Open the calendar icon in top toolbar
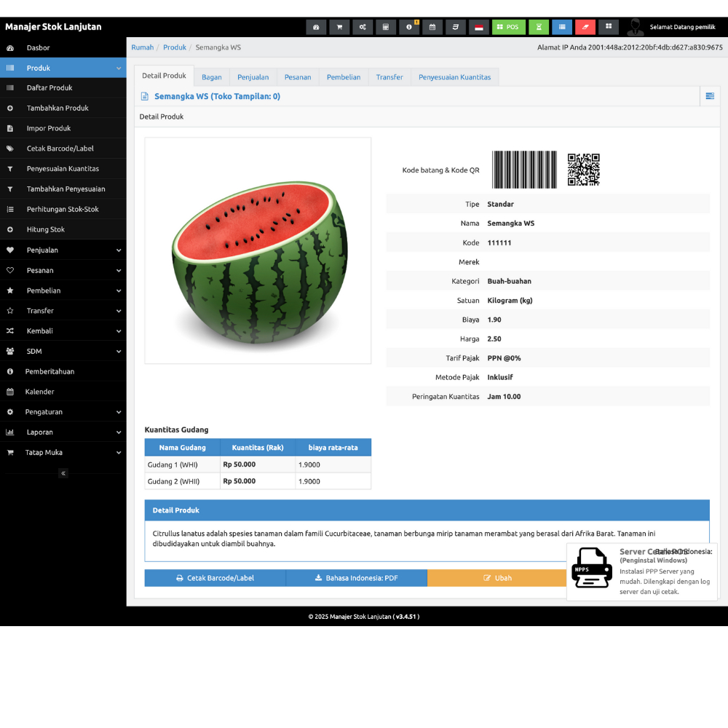Image resolution: width=728 pixels, height=728 pixels. click(x=432, y=28)
